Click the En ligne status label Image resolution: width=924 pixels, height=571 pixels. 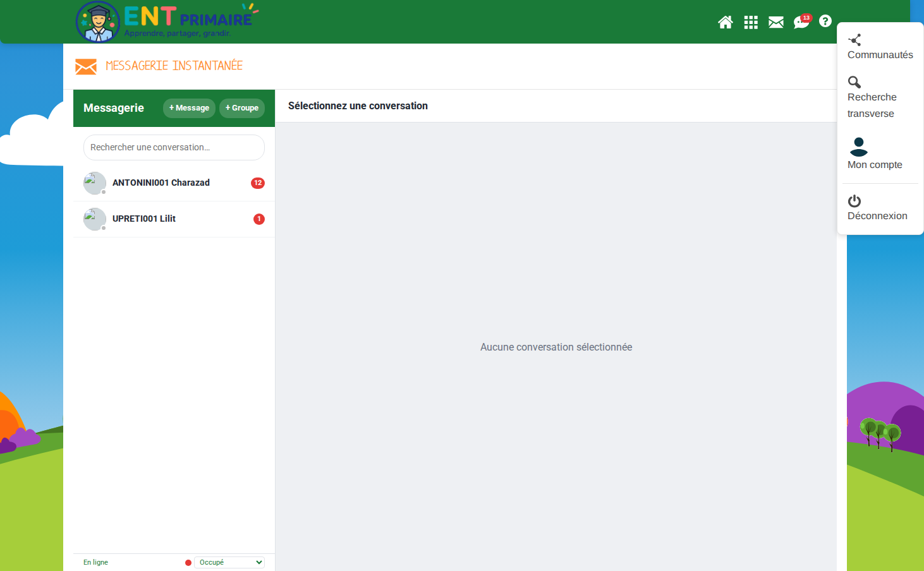[x=95, y=562]
